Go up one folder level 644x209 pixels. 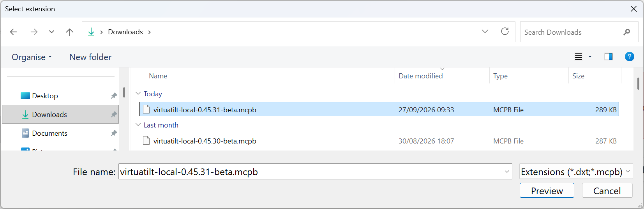[x=70, y=32]
